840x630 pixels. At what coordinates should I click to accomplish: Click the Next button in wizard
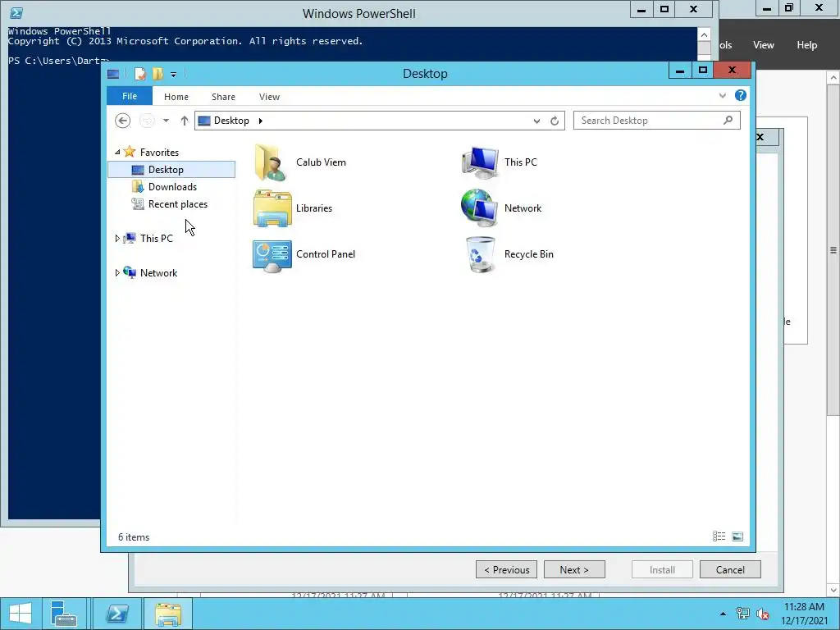[574, 569]
